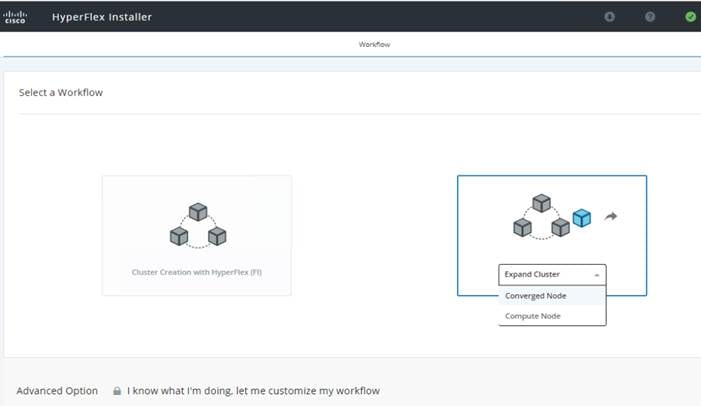Open the help question mark icon

(x=650, y=17)
